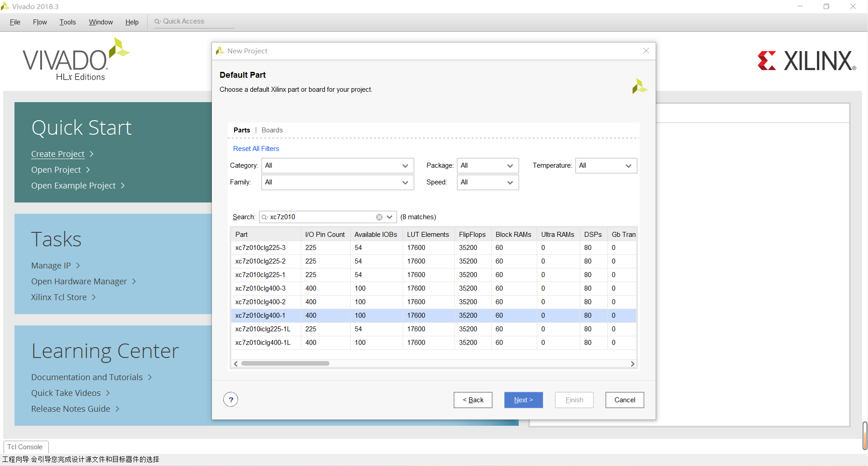The height and width of the screenshot is (466, 868).
Task: Open the help question mark button
Action: [231, 400]
